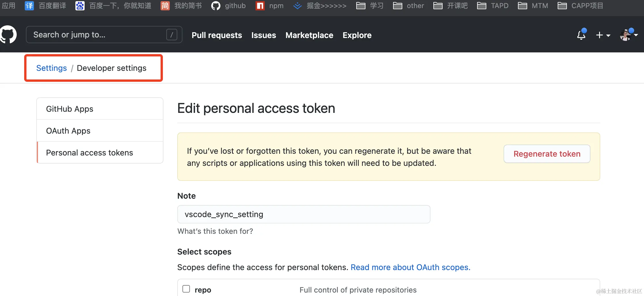Image resolution: width=644 pixels, height=296 pixels.
Task: Open the TAPD bookmarks folder
Action: point(493,6)
